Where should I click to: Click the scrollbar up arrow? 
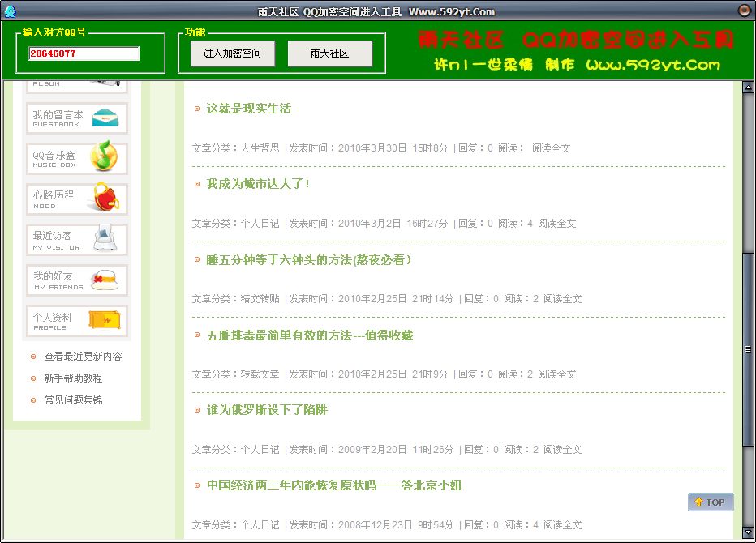point(748,88)
